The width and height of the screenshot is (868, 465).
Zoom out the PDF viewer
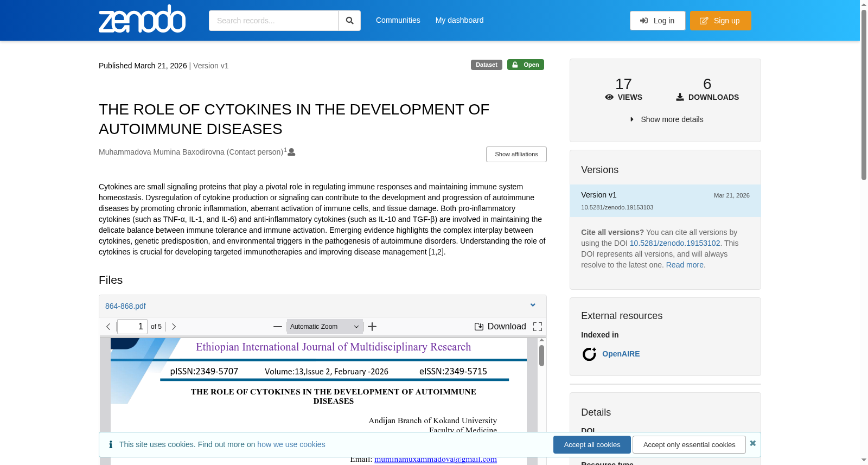coord(278,327)
